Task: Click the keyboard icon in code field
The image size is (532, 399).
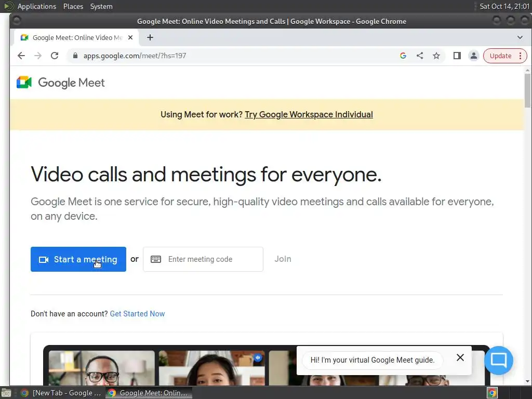Action: click(x=156, y=259)
